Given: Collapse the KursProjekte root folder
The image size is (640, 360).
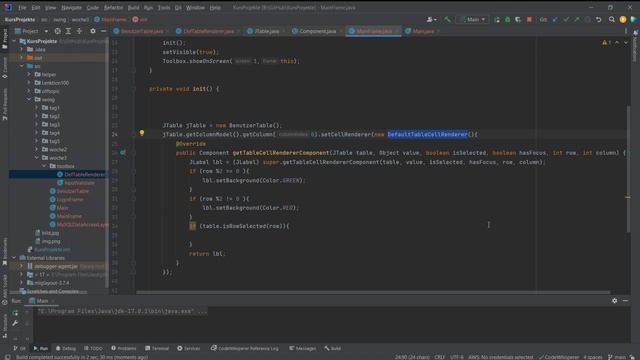Looking at the screenshot, I should coord(14,41).
